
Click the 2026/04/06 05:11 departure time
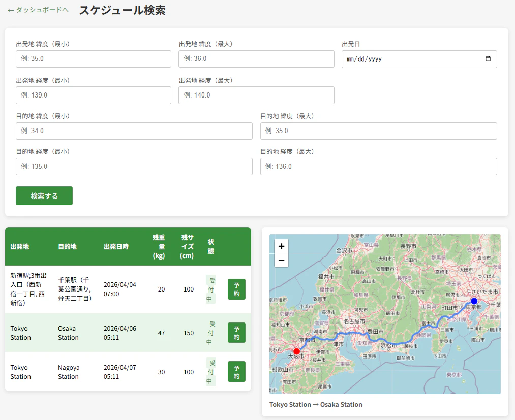click(x=119, y=333)
